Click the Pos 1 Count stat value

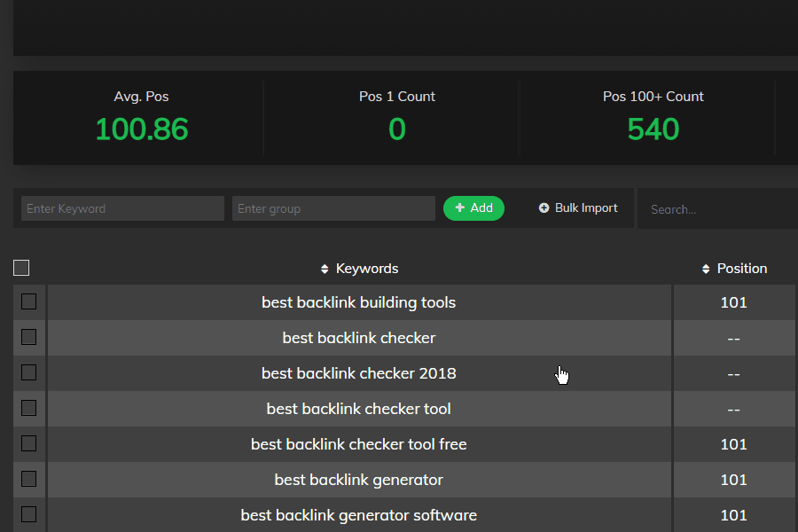click(396, 129)
